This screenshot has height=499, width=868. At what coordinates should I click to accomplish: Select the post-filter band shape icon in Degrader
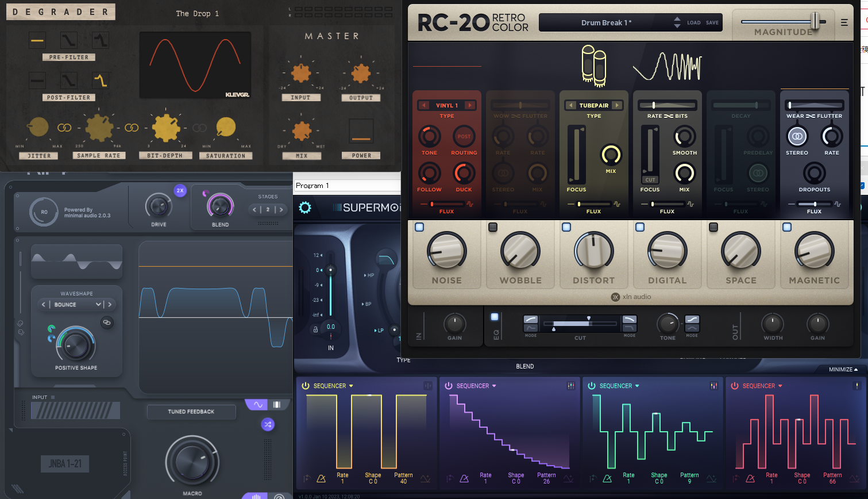coord(101,80)
